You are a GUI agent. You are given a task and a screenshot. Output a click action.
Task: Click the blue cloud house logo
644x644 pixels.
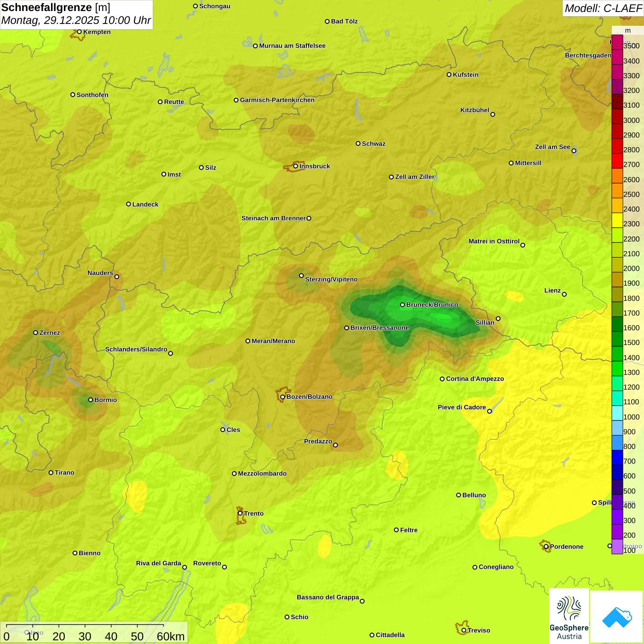(x=617, y=617)
